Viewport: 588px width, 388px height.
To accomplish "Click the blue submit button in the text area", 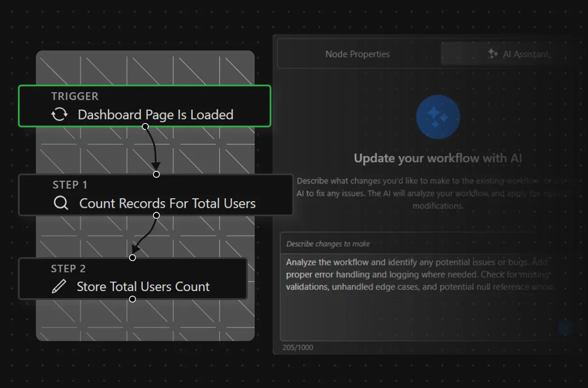I will tap(565, 327).
